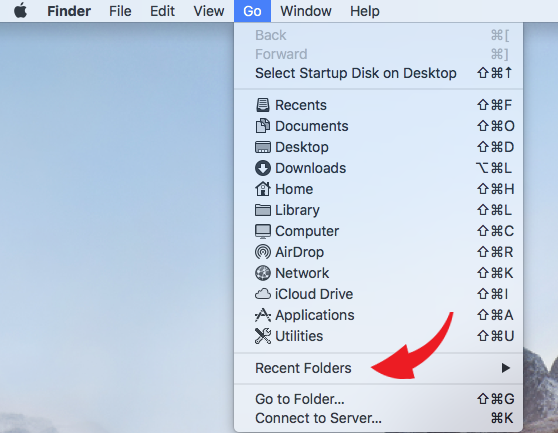Open Library using its folder icon
The width and height of the screenshot is (558, 433).
tap(263, 210)
